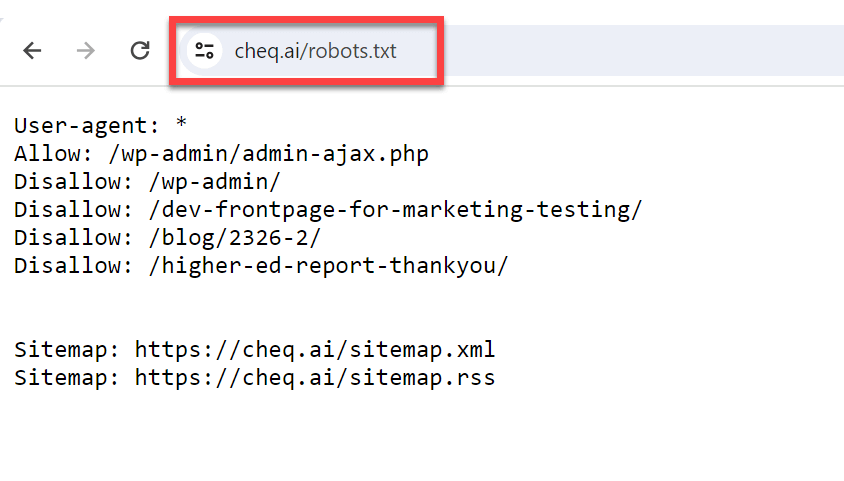This screenshot has height=481, width=844.
Task: Click the "User-agent:" label text
Action: pos(87,125)
